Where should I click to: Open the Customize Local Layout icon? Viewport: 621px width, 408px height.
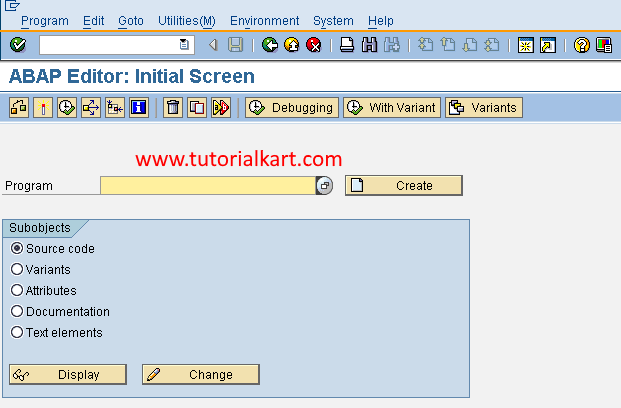coord(604,45)
